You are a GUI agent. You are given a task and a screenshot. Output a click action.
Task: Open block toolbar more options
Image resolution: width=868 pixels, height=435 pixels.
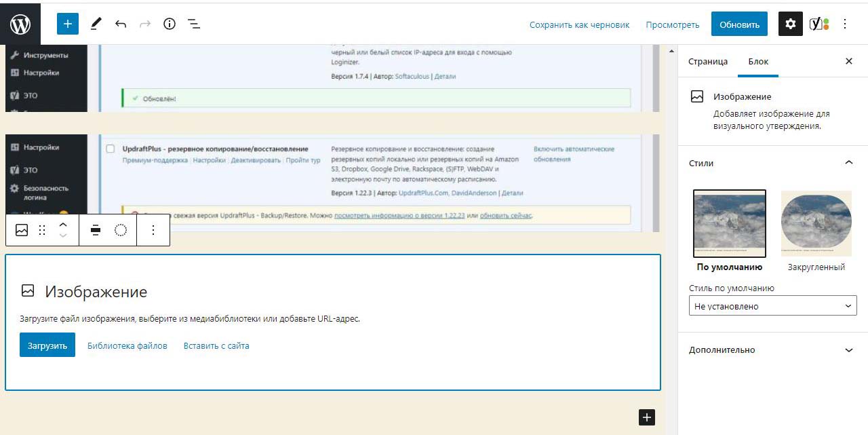153,230
